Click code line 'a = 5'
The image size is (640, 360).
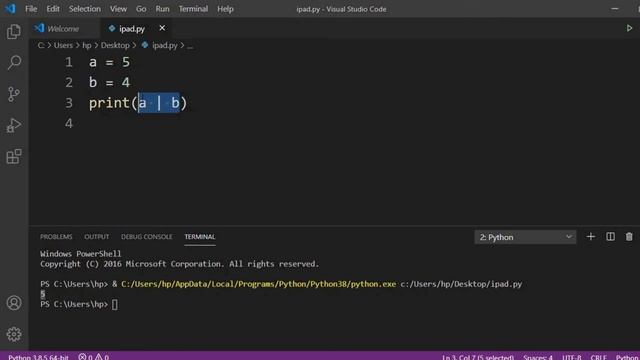(109, 62)
